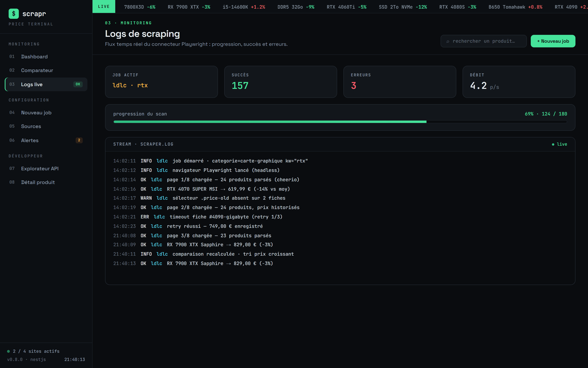Viewport: 588px width, 368px height.
Task: Go to Détail produit
Action: point(46,182)
